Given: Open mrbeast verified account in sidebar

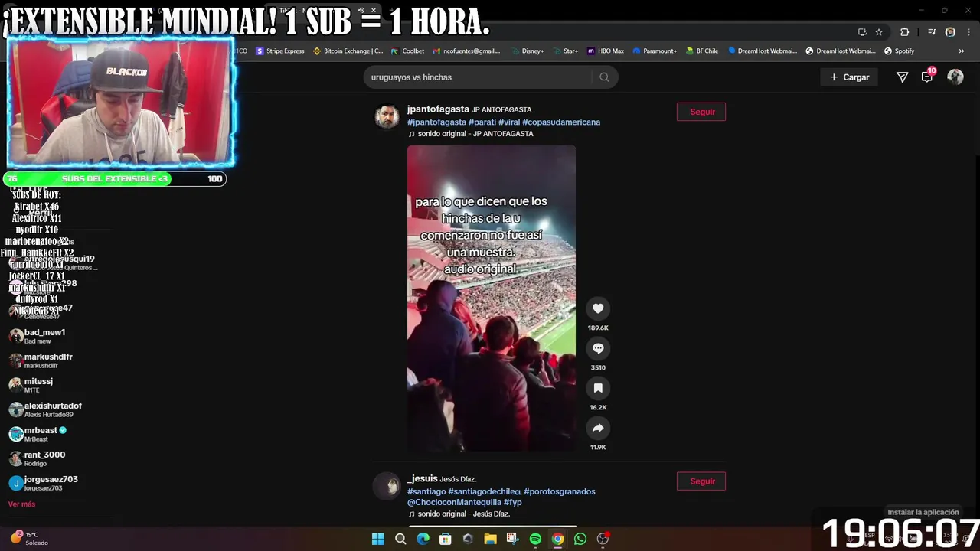Looking at the screenshot, I should tap(44, 434).
